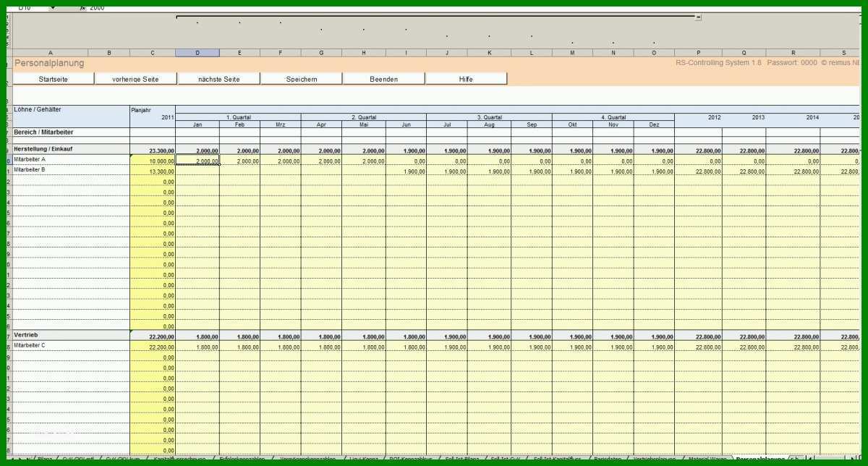The width and height of the screenshot is (868, 466).
Task: Save using the Speichern button
Action: (302, 79)
